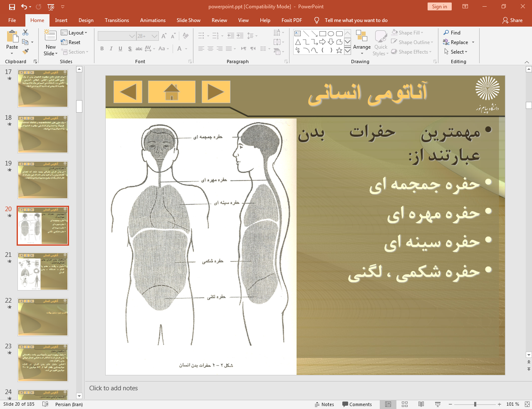Click the Slide Show status bar icon
The width and height of the screenshot is (532, 409).
[438, 404]
